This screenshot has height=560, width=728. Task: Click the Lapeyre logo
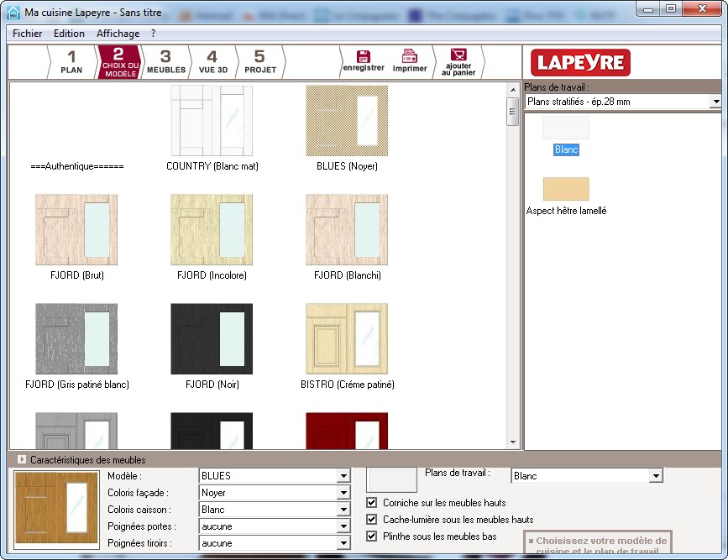point(580,63)
